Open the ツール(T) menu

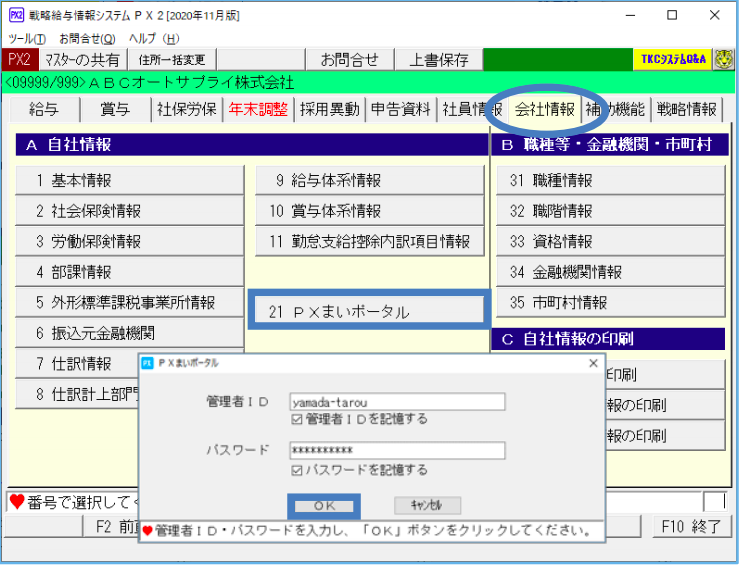coord(27,39)
